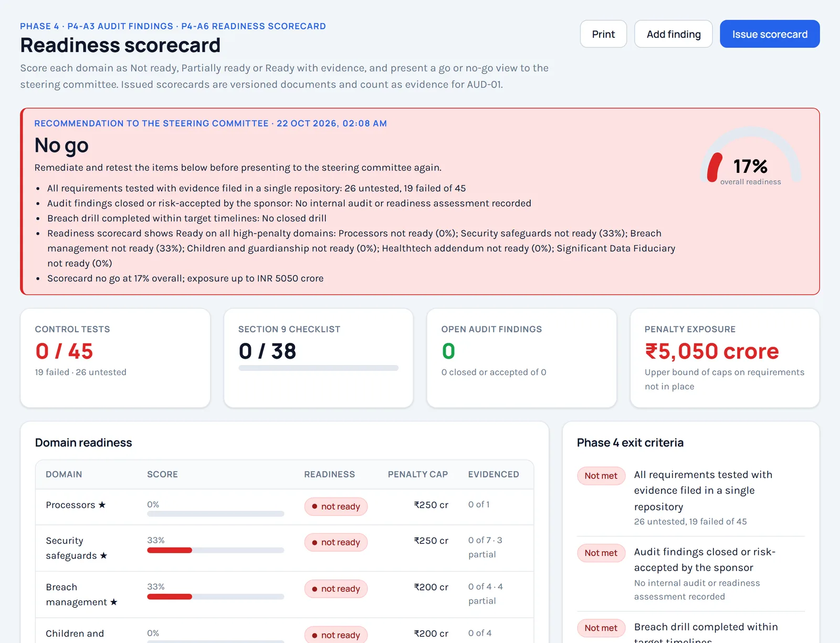This screenshot has width=840, height=643.
Task: Click the not ready badge for Breach management
Action: tap(335, 589)
